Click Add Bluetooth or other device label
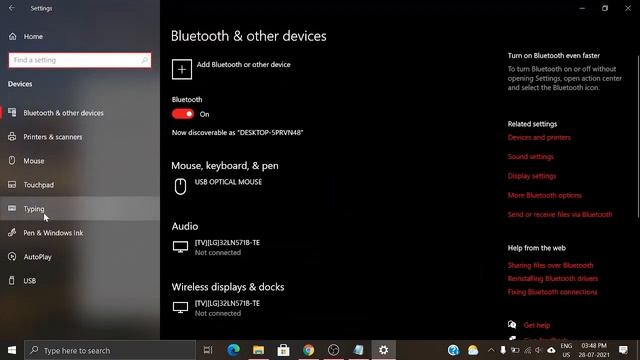The width and height of the screenshot is (640, 360). tap(244, 64)
